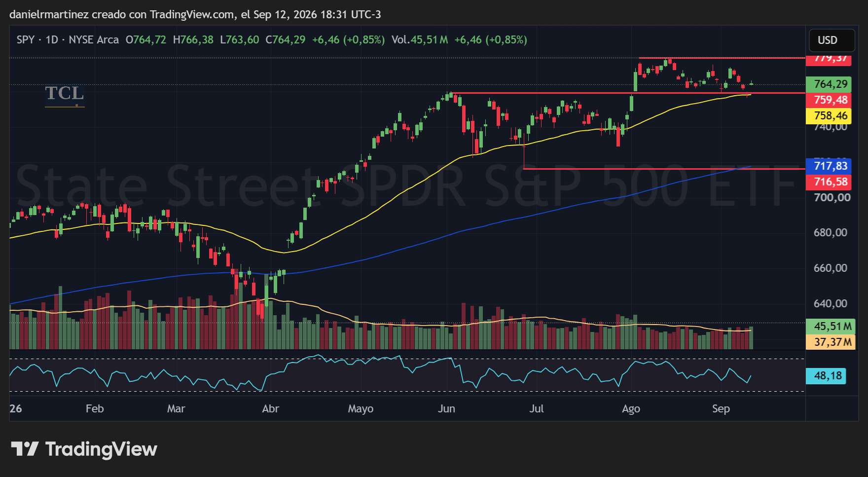
Task: Click the Abr label on the time axis
Action: click(x=271, y=409)
